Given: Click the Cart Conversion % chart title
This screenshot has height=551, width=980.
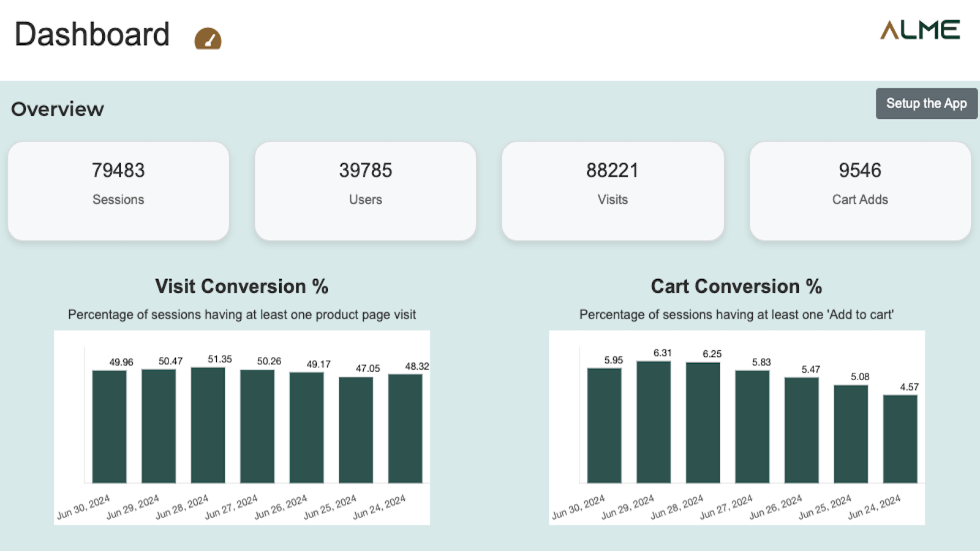Looking at the screenshot, I should [x=736, y=286].
